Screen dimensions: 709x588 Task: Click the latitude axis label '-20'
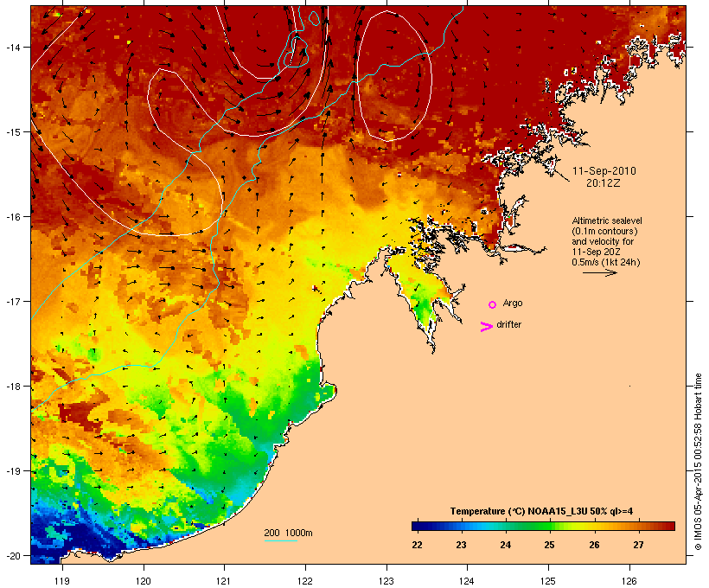point(13,556)
